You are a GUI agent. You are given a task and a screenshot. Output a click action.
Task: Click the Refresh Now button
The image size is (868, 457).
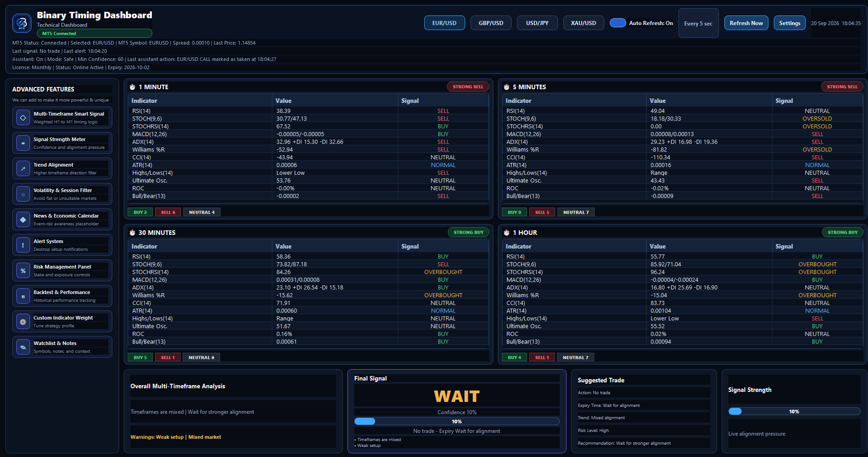(747, 23)
